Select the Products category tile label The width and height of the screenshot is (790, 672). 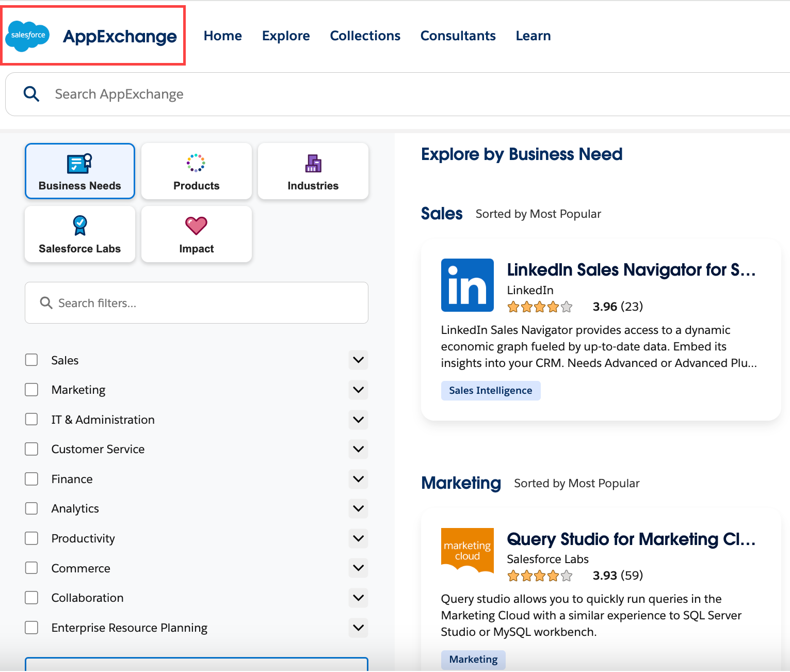[x=197, y=186]
